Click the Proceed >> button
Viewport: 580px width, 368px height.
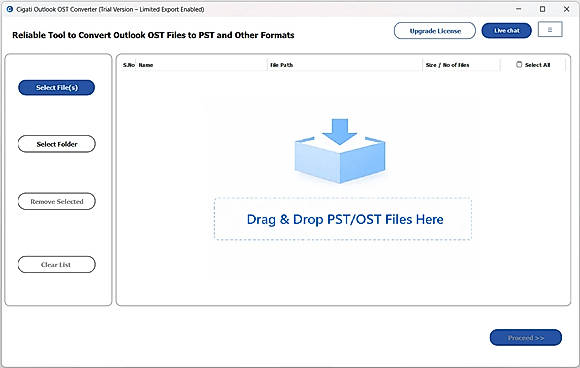[526, 338]
